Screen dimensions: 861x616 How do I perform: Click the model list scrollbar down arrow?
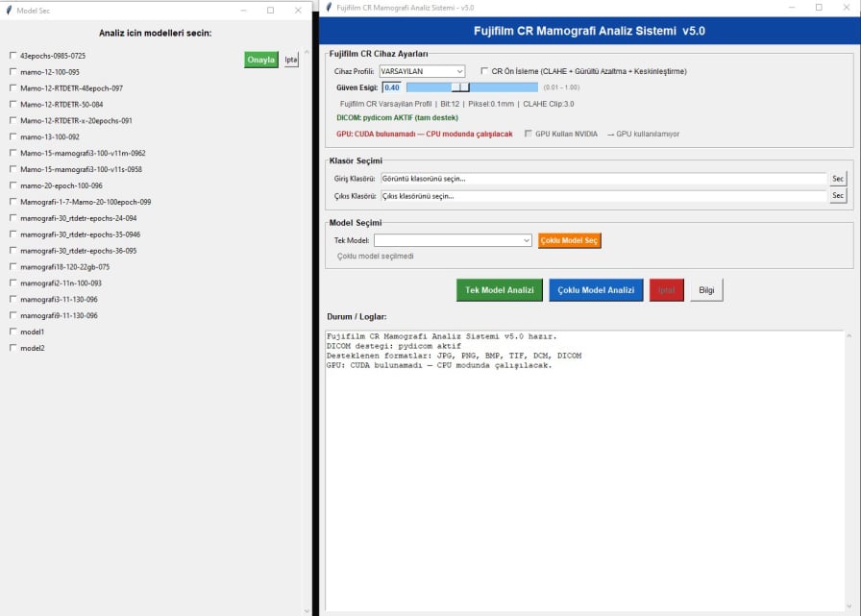coord(307,610)
